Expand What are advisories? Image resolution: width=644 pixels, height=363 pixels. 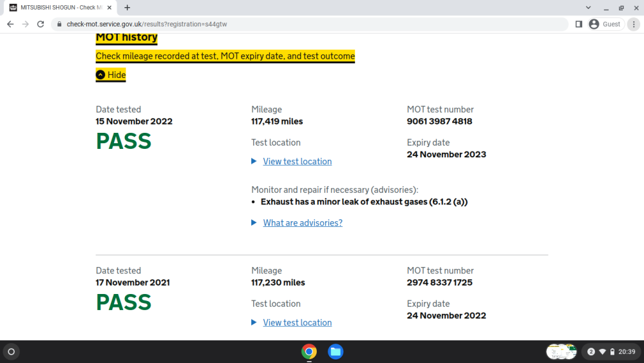click(x=302, y=223)
